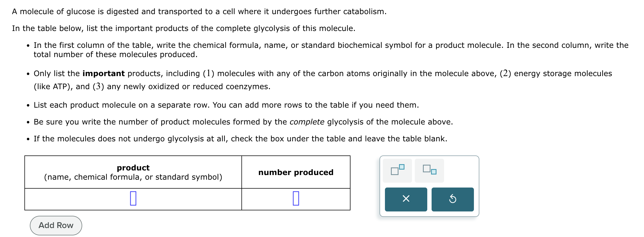
Task: Select the product column header
Action: [133, 172]
